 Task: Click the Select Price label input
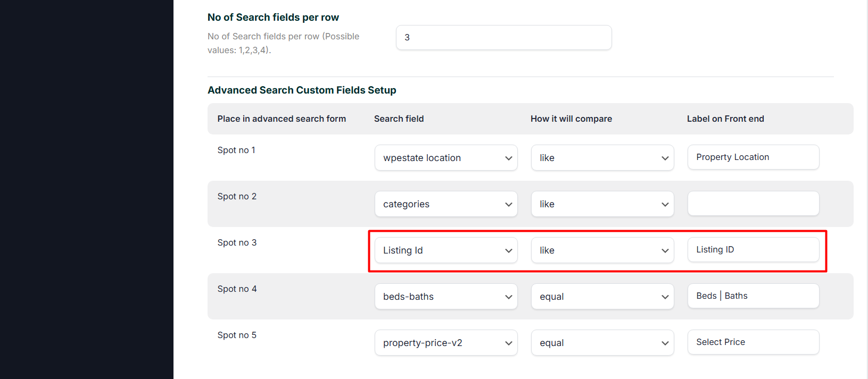753,342
